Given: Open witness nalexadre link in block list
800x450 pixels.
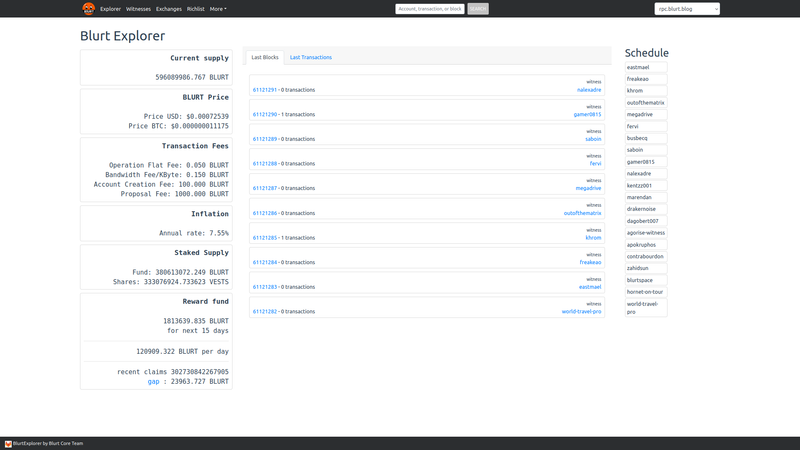Looking at the screenshot, I should [x=589, y=90].
